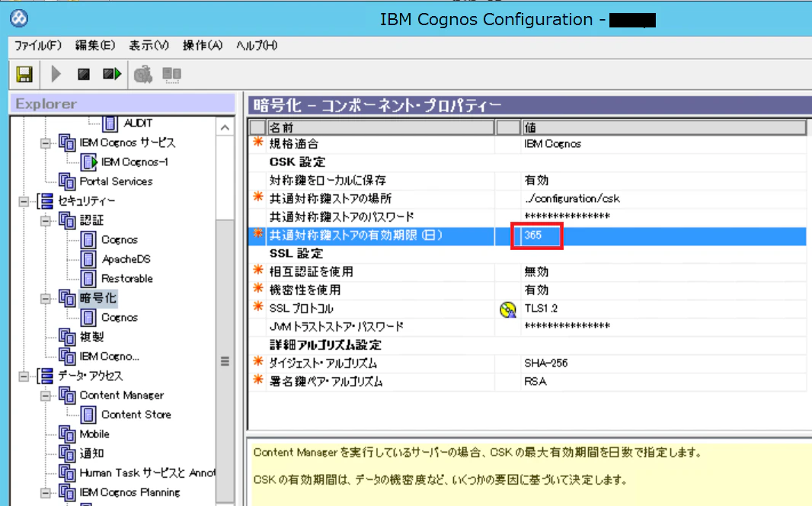Click the ./configuration/csk location value
Screen dimensions: 812x506
point(572,199)
